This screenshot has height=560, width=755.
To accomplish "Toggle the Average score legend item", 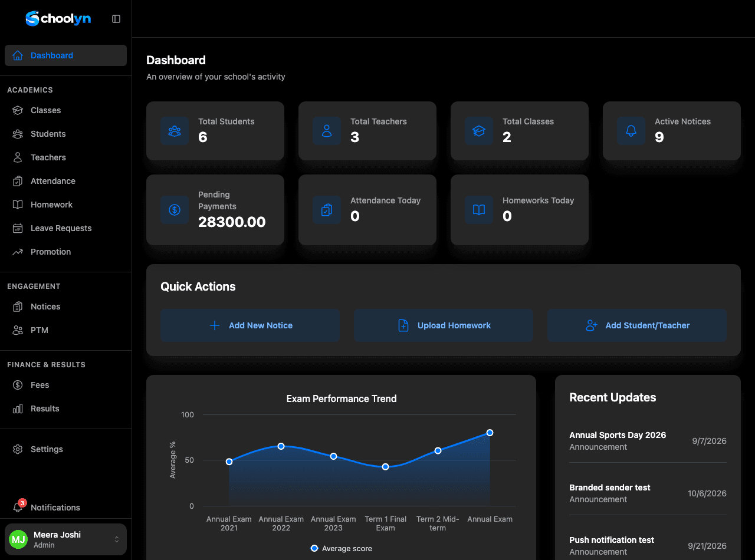I will tap(342, 548).
